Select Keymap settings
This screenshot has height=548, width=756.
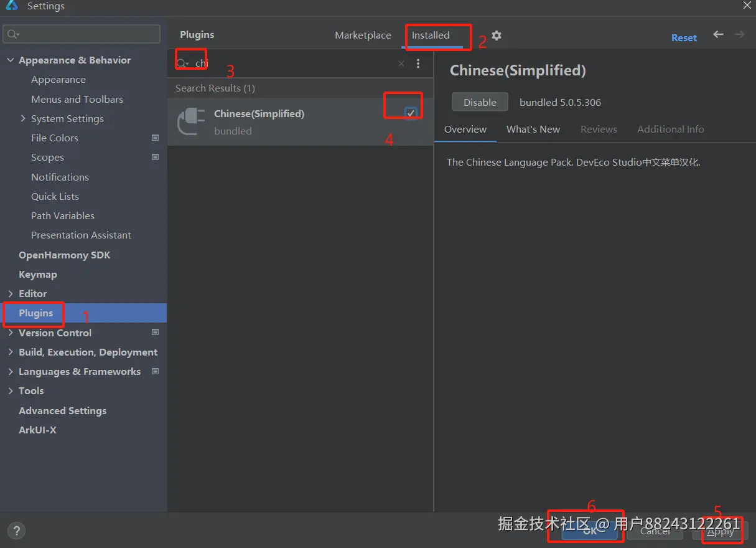pos(37,274)
